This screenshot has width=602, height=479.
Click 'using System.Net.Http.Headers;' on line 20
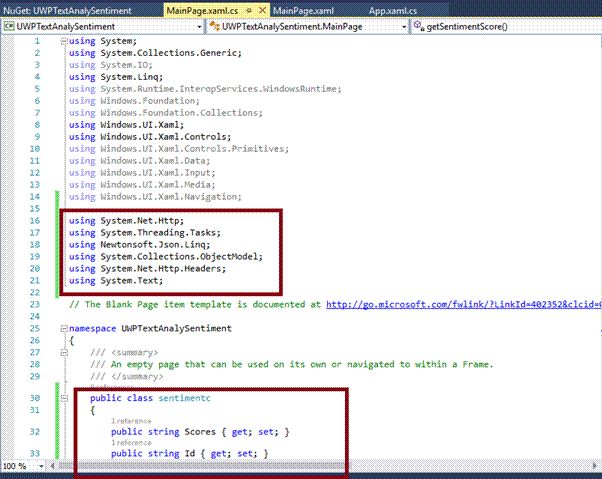coord(147,269)
